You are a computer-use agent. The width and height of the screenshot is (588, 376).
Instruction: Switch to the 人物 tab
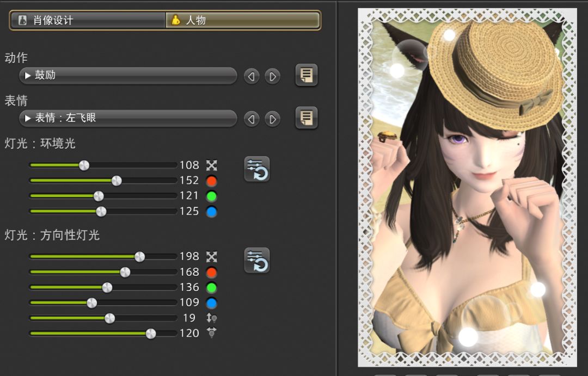point(243,20)
